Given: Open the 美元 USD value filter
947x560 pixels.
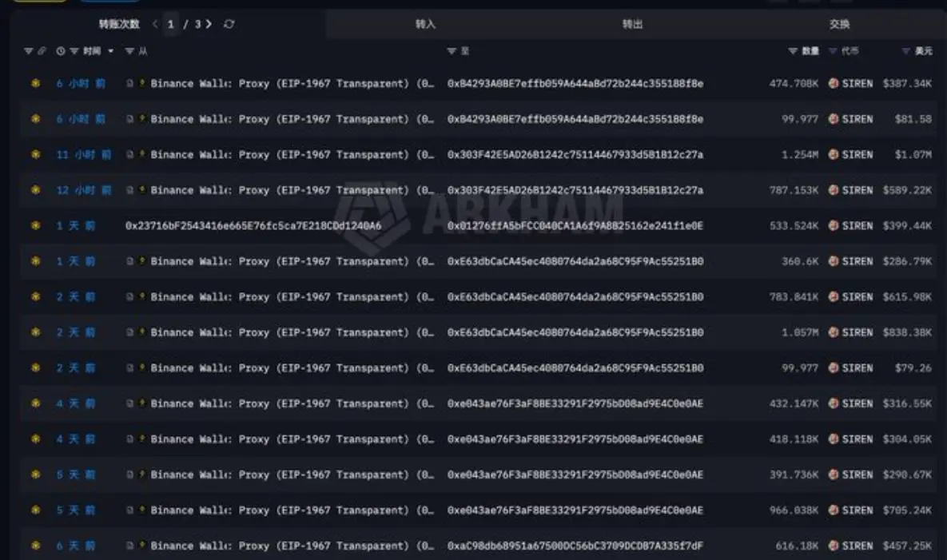Looking at the screenshot, I should pyautogui.click(x=906, y=51).
